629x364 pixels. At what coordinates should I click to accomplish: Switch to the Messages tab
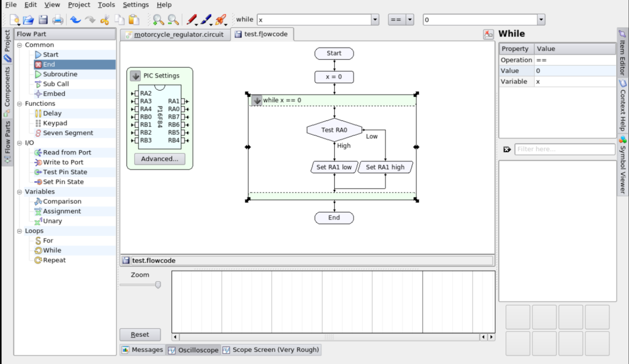(x=142, y=350)
